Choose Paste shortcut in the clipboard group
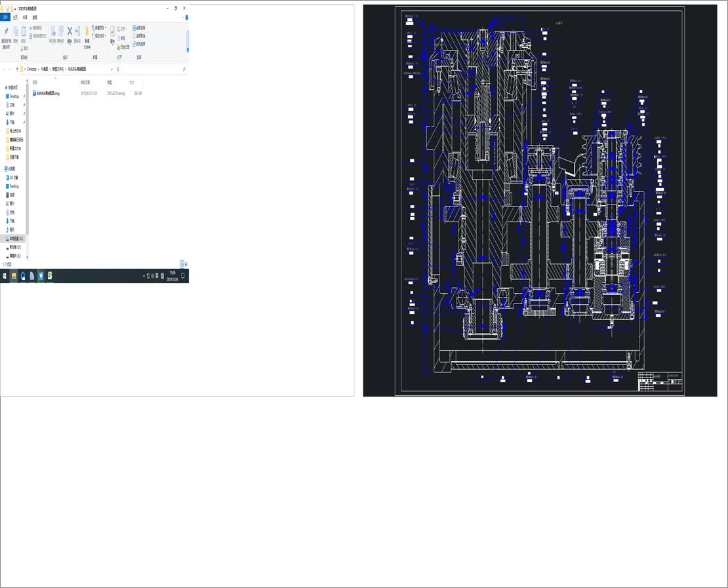The width and height of the screenshot is (728, 588). tap(37, 36)
